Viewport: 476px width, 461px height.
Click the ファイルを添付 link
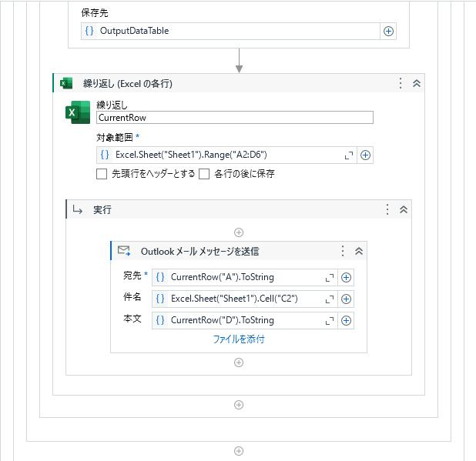point(239,339)
